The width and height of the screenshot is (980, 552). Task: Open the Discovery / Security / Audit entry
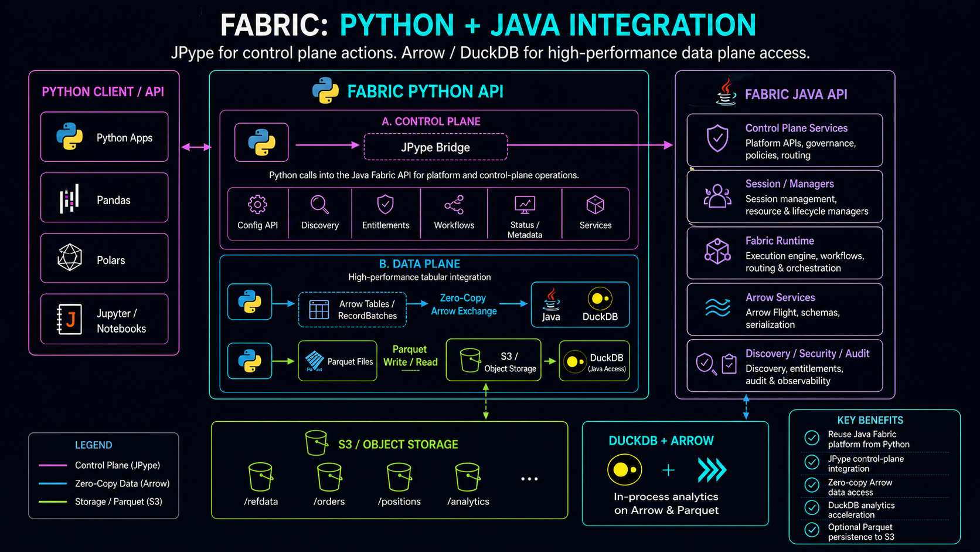coord(785,366)
